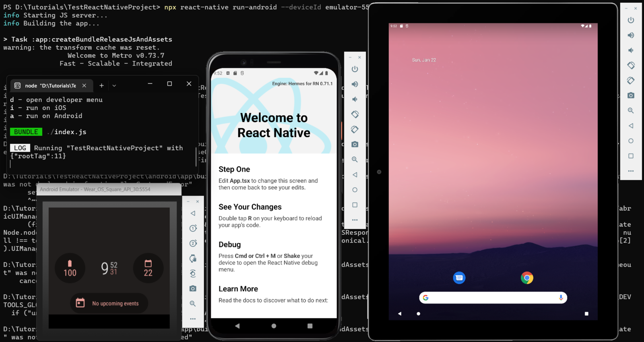The height and width of the screenshot is (342, 644).
Task: Click Back triangle in tablet emulator toolbar
Action: click(631, 126)
